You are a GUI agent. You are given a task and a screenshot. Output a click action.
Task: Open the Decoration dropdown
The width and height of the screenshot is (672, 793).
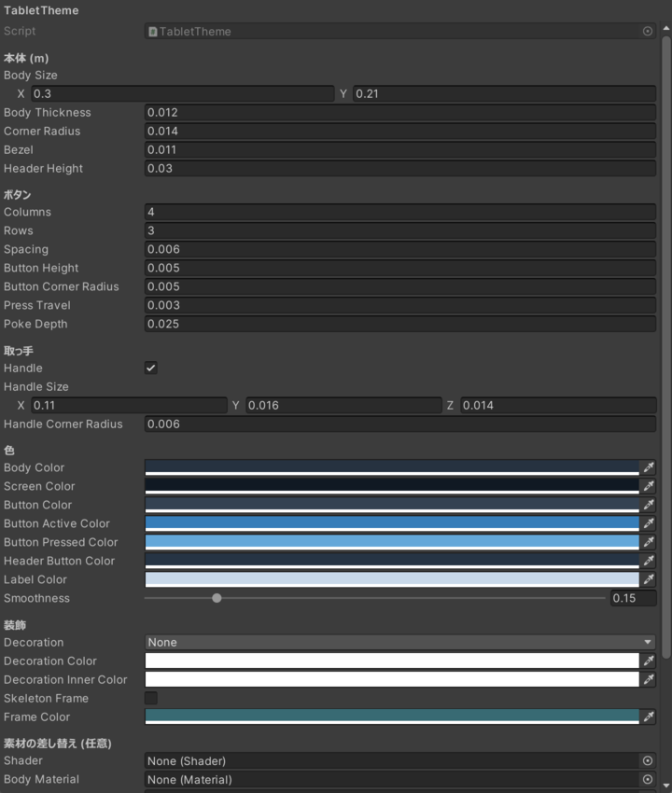pyautogui.click(x=400, y=642)
